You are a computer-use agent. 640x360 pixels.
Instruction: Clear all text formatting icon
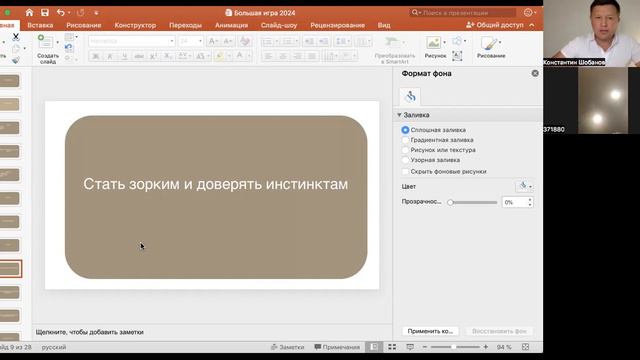click(245, 41)
